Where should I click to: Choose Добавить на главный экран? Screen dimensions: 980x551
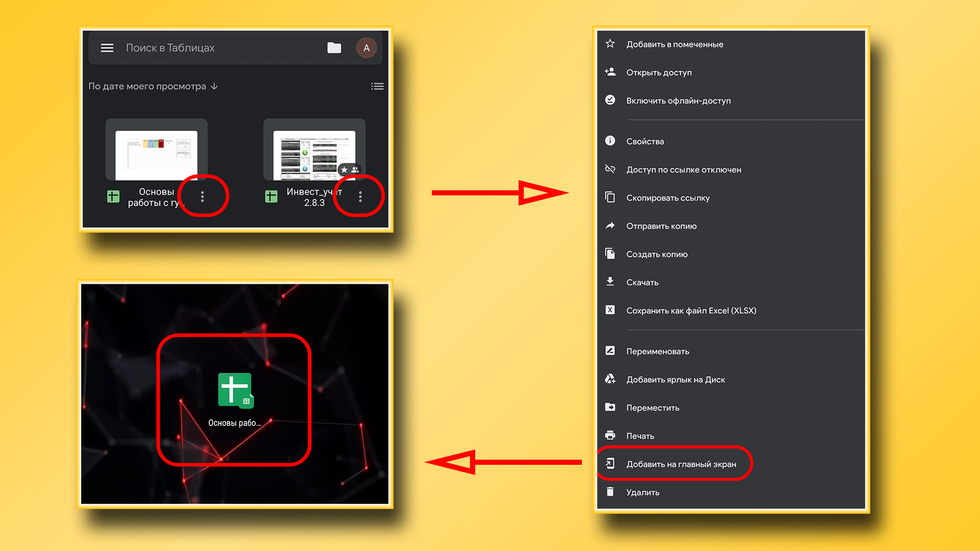click(731, 464)
